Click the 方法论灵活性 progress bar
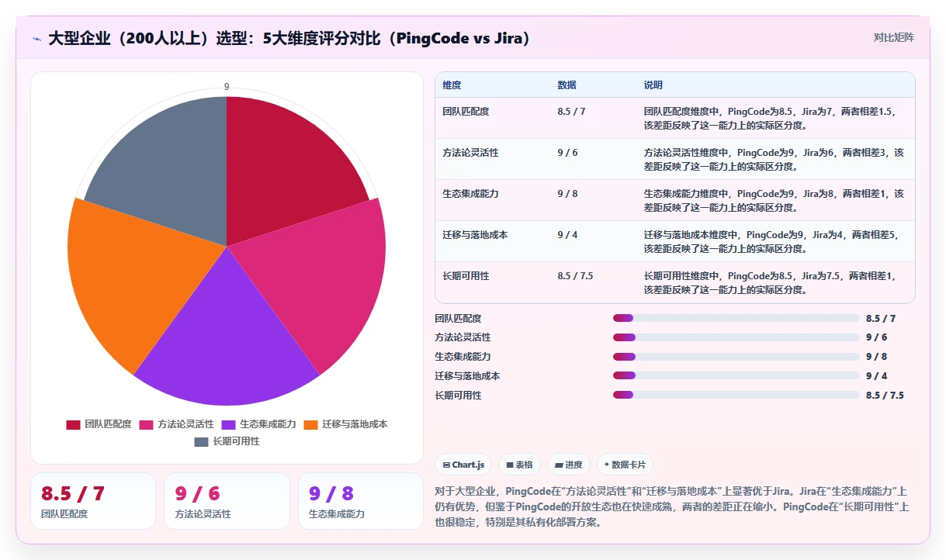Screen dimensions: 946x560 [x=736, y=337]
